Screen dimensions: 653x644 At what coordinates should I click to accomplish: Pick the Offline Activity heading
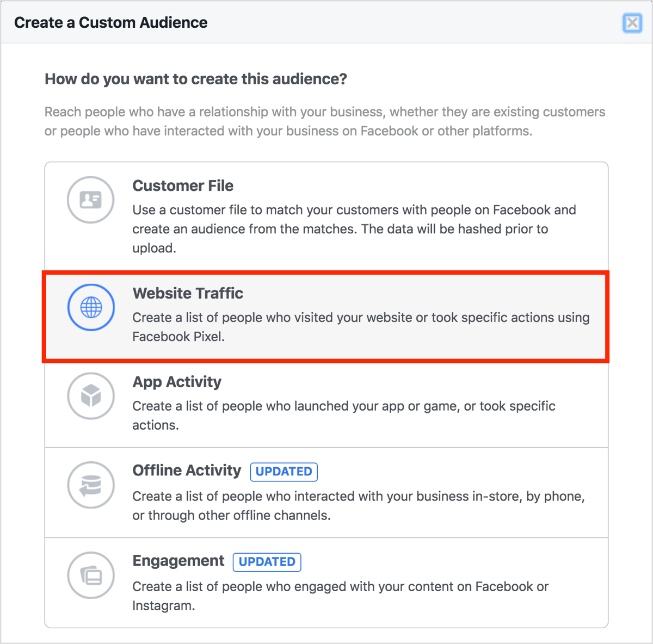click(x=187, y=470)
